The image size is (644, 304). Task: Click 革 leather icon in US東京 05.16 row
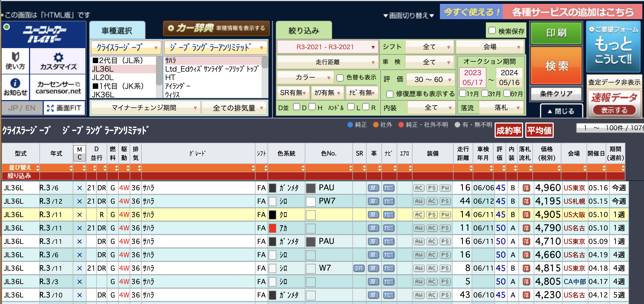pyautogui.click(x=373, y=188)
